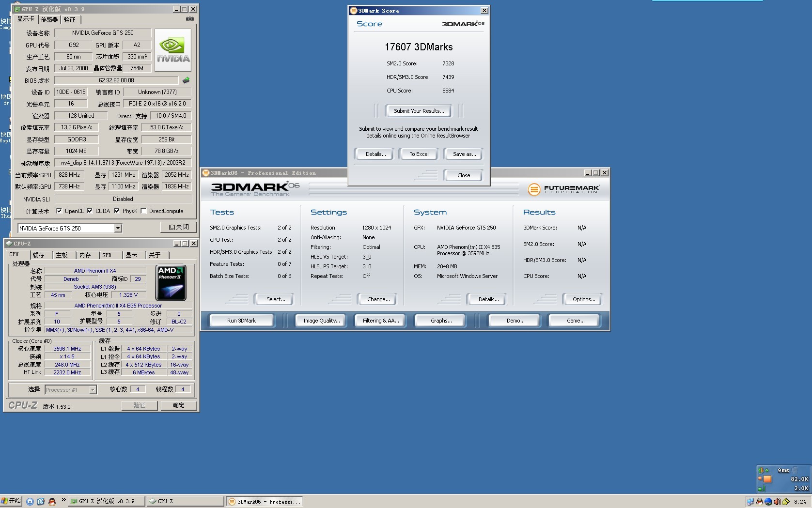Image resolution: width=812 pixels, height=508 pixels.
Task: Switch to the 主板 tab in CPU-Z
Action: 62,255
